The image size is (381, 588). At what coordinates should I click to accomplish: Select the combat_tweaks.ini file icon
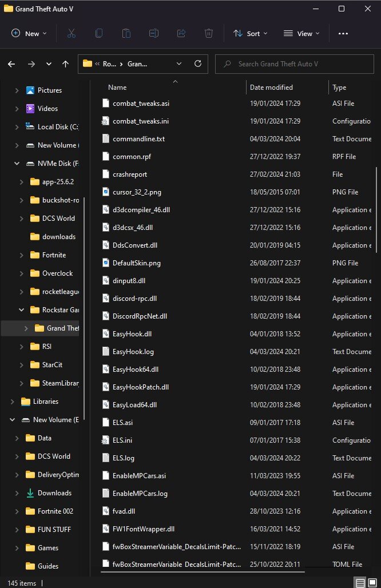pyautogui.click(x=106, y=121)
